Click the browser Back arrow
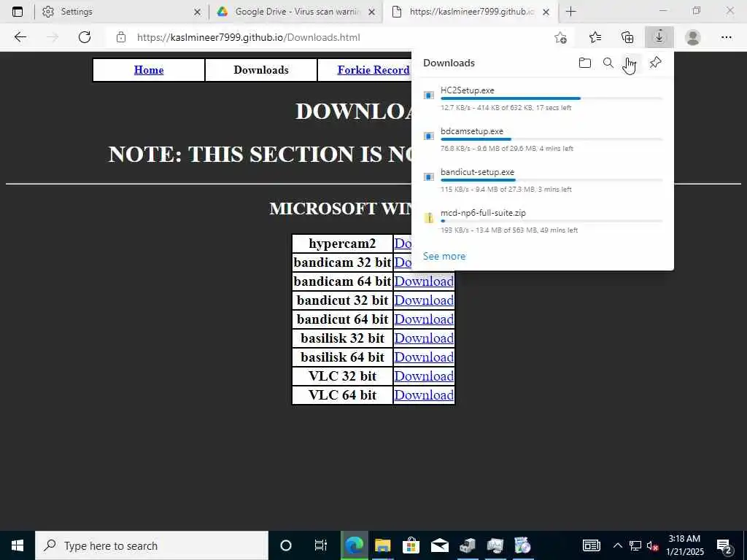This screenshot has height=560, width=747. pos(20,37)
